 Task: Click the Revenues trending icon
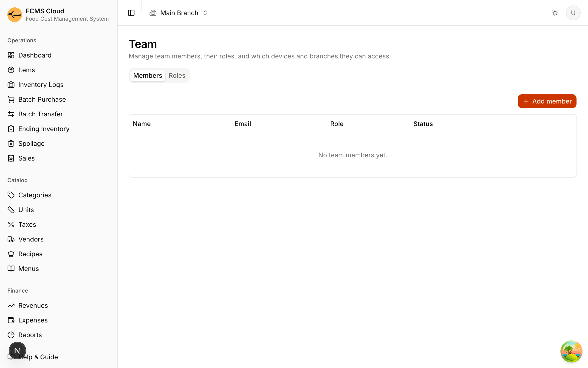pyautogui.click(x=11, y=305)
